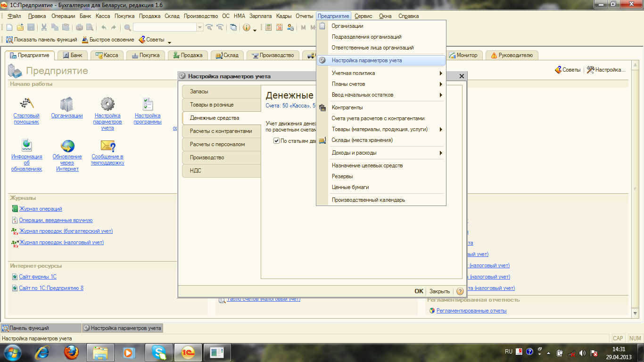The height and width of the screenshot is (362, 644).
Task: Select Контрагенты in the Предприятие menu
Action: pos(381,107)
